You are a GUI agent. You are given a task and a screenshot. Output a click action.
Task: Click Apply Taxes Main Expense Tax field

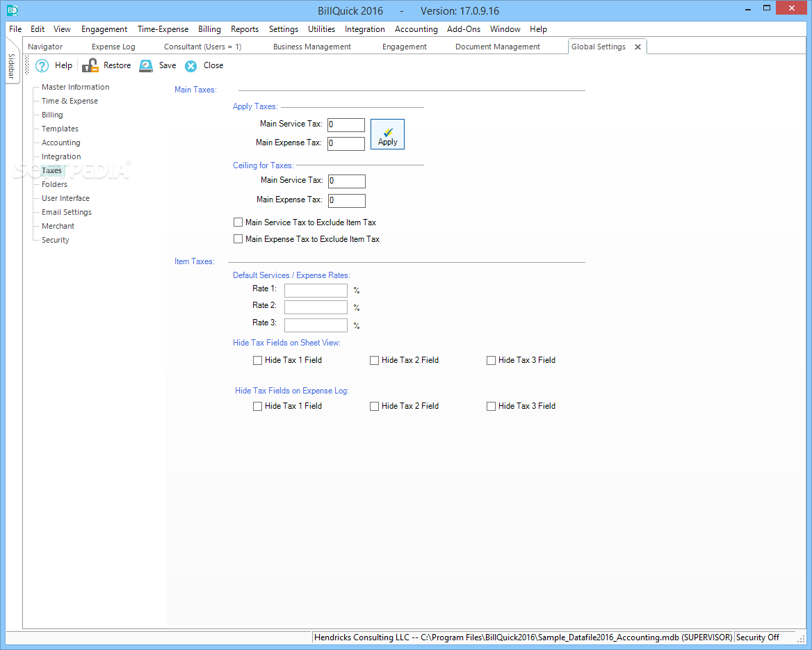(346, 143)
